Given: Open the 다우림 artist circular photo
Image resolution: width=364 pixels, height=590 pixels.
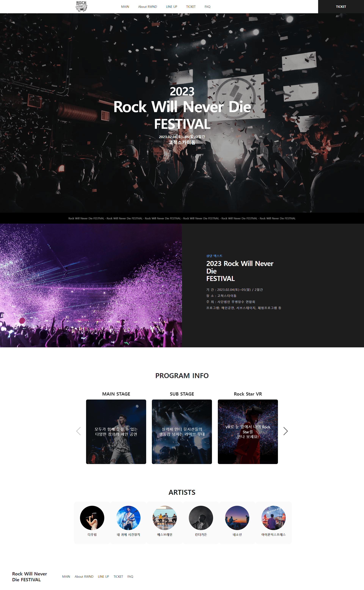Looking at the screenshot, I should pyautogui.click(x=92, y=518).
